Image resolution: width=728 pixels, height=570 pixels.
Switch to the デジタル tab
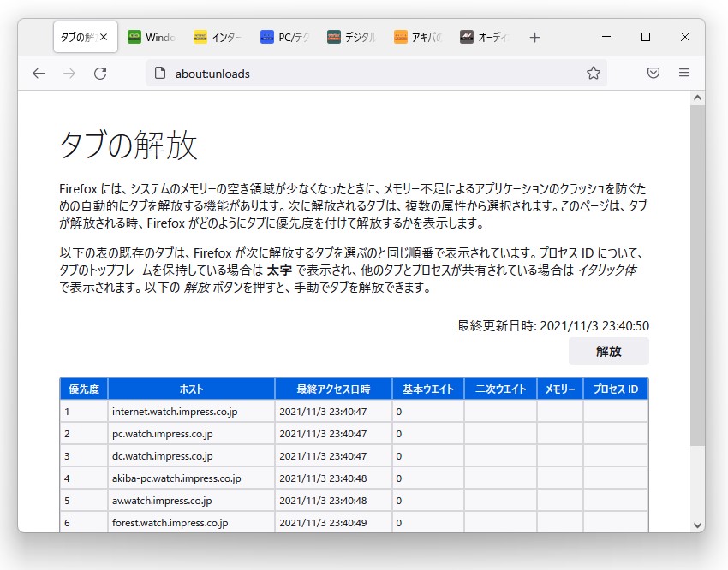pyautogui.click(x=351, y=37)
